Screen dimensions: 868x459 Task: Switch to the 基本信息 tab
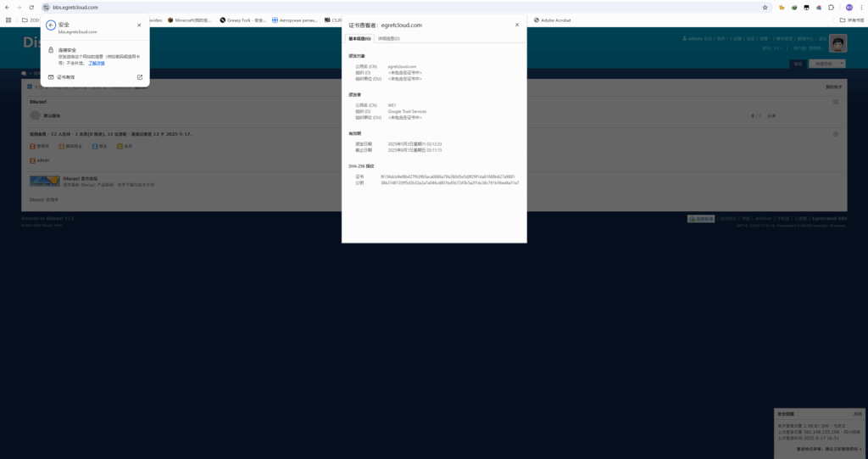click(359, 38)
